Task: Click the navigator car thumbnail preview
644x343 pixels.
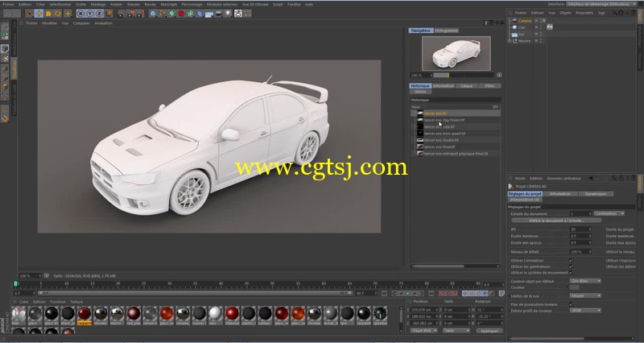Action: click(456, 53)
